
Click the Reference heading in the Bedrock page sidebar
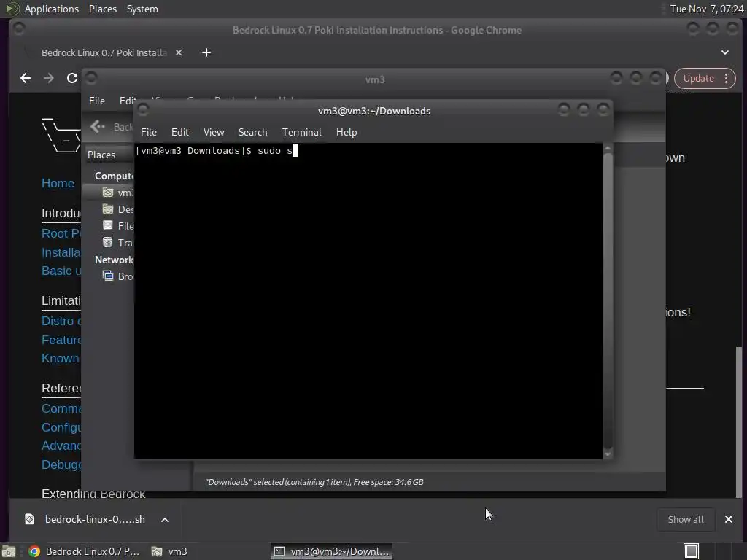pyautogui.click(x=61, y=388)
